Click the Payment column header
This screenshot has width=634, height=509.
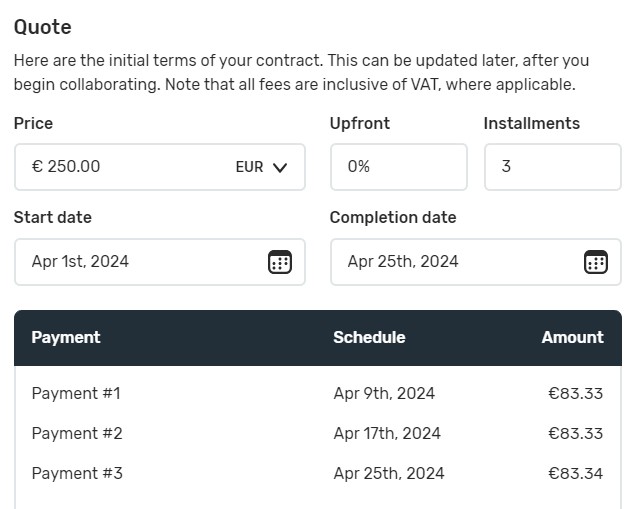pyautogui.click(x=66, y=337)
